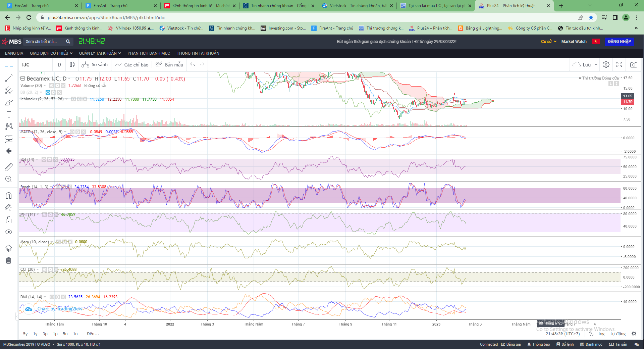This screenshot has width=644, height=349.
Task: Expand the Lưu save dropdown arrow
Action: click(596, 64)
